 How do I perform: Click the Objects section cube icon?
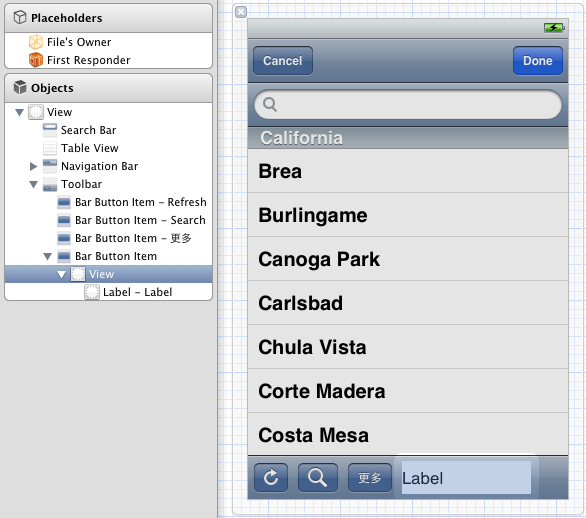20,87
